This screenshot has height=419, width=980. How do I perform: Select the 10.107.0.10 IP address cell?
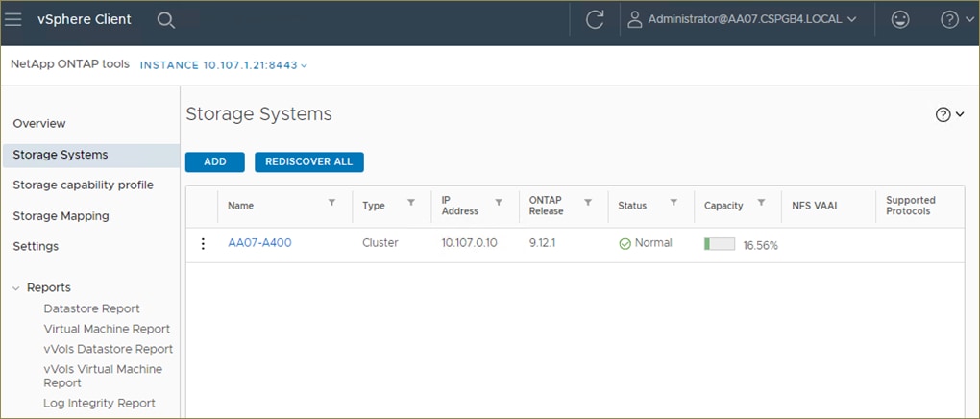tap(470, 242)
